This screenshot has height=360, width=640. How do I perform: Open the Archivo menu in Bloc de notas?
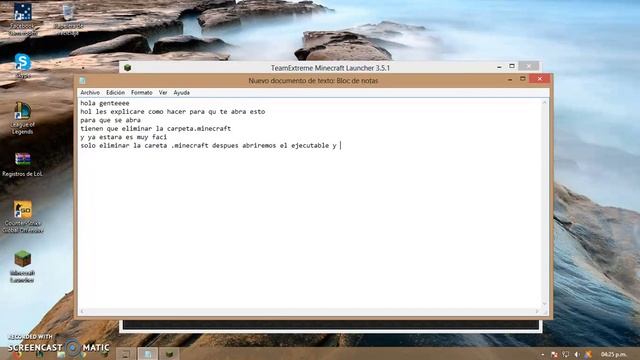coord(90,93)
